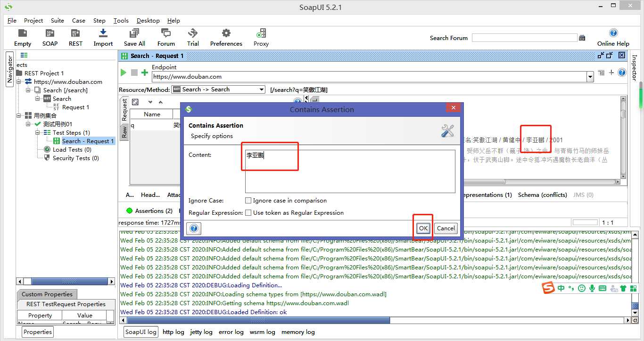Switch to the error log tab
644x341 pixels.
click(x=231, y=332)
